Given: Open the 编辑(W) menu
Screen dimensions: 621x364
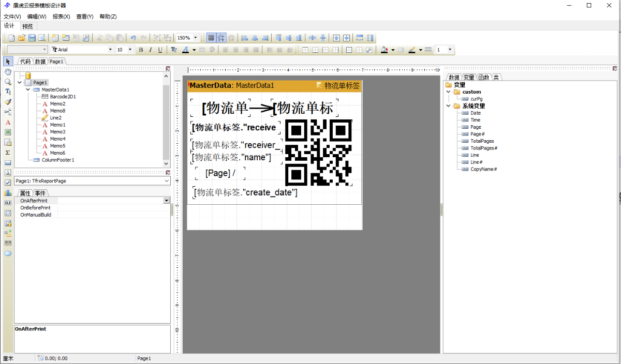Looking at the screenshot, I should pyautogui.click(x=37, y=17).
